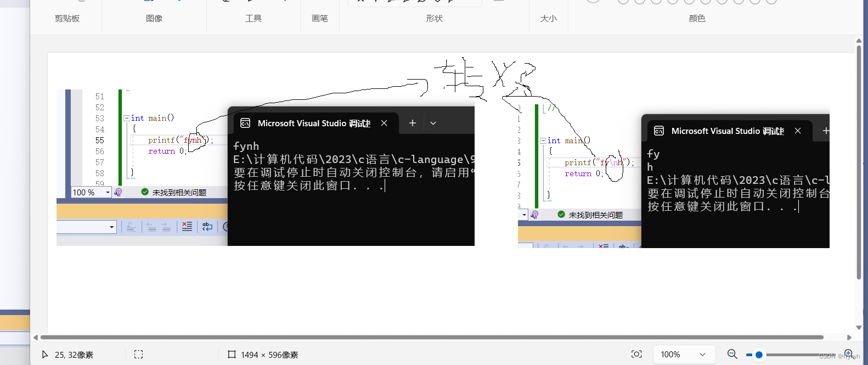Screen dimensions: 868x365
Task: Click the zoom out magnifier in Paint status bar
Action: (732, 354)
